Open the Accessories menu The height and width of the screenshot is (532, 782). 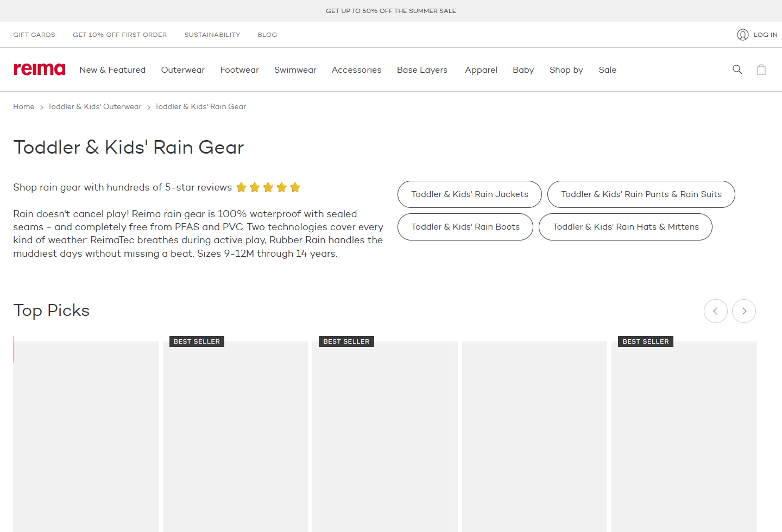[356, 69]
